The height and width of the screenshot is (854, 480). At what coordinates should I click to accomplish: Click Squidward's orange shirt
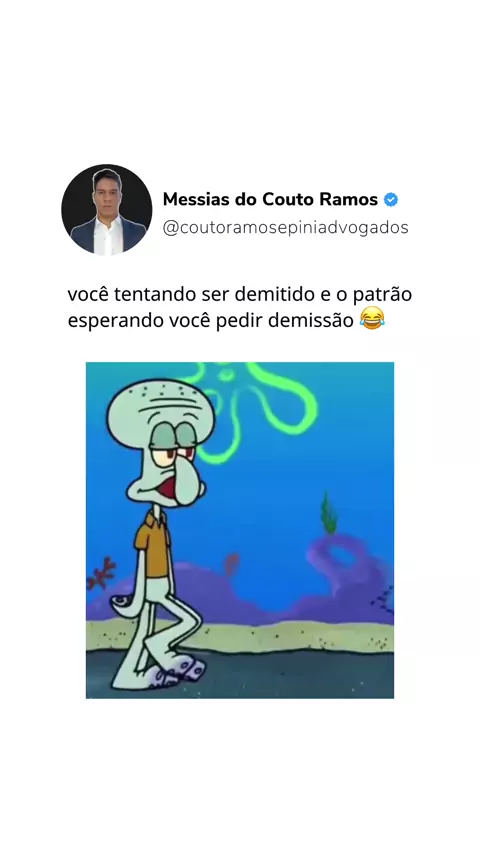click(x=153, y=544)
